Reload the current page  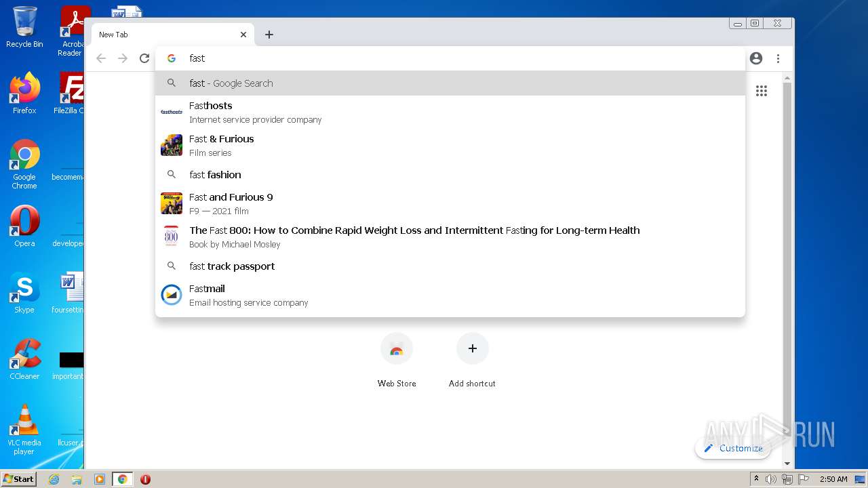click(x=144, y=58)
